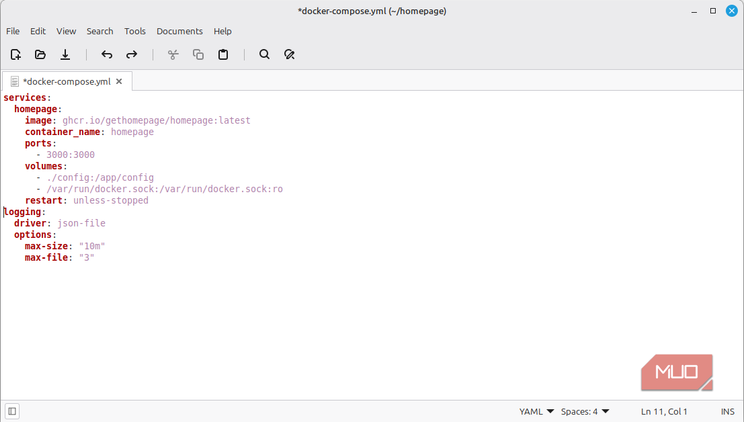Click the 'volumes' key
The height and width of the screenshot is (422, 744).
coord(44,166)
